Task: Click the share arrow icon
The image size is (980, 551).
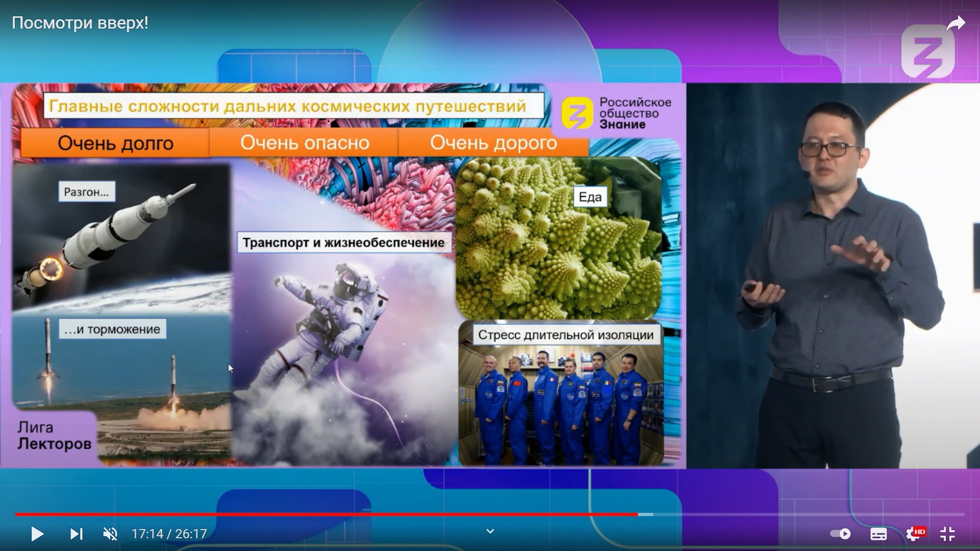Action: coord(955,24)
